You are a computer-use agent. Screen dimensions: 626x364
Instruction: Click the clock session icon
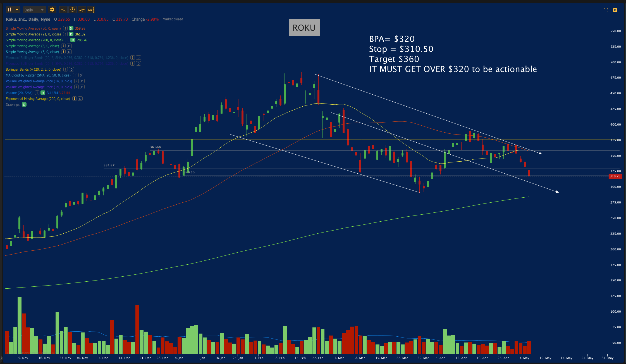pyautogui.click(x=73, y=10)
